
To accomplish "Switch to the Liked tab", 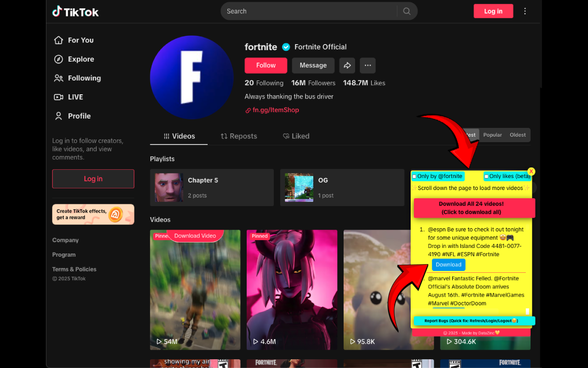I will pyautogui.click(x=296, y=136).
